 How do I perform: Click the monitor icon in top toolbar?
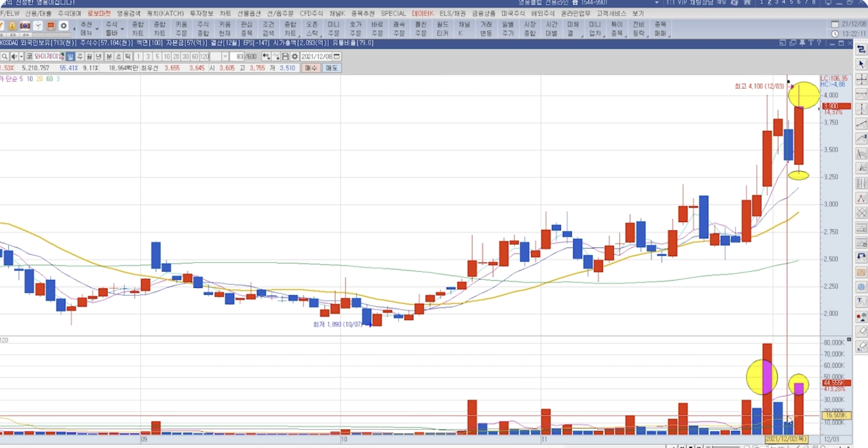[x=51, y=26]
